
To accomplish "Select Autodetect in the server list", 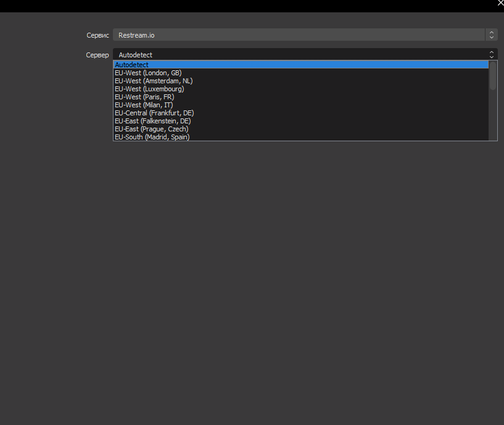I will 132,65.
